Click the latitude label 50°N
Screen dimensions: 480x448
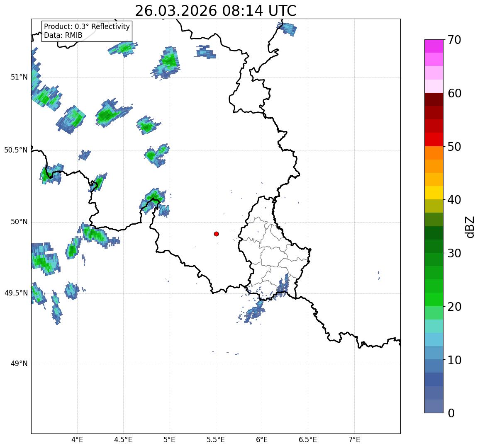(x=19, y=222)
